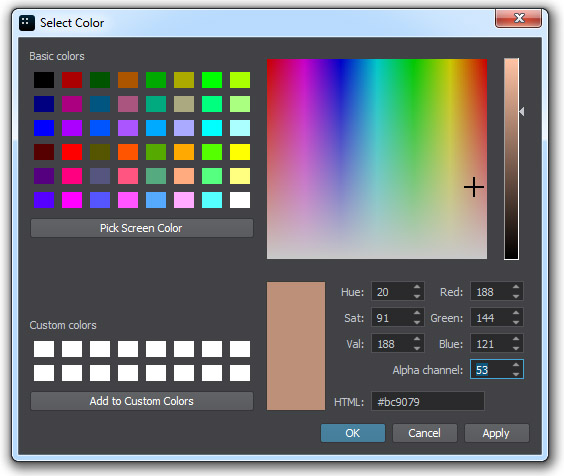Screen dimensions: 564x476
Task: Click the app icon in title bar
Action: tap(27, 23)
